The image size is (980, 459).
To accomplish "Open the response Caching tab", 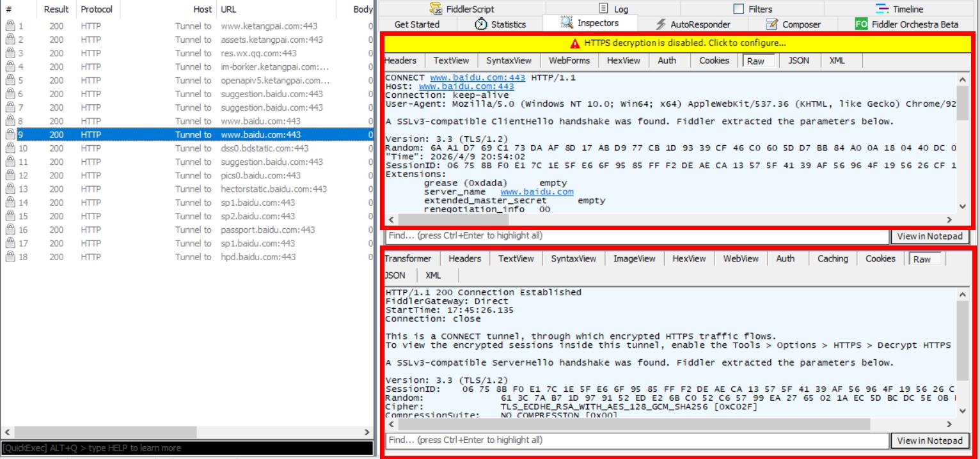I will 832,259.
